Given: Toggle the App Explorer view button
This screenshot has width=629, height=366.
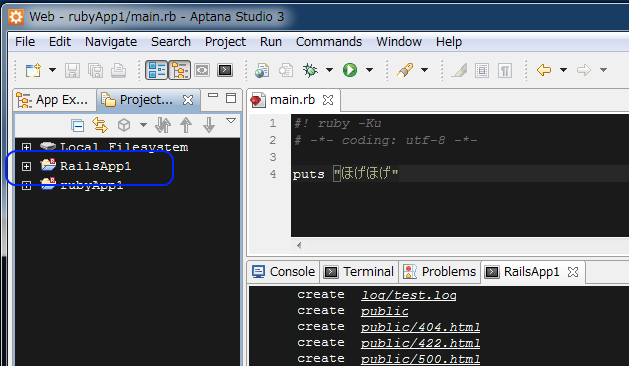Looking at the screenshot, I should click(179, 70).
